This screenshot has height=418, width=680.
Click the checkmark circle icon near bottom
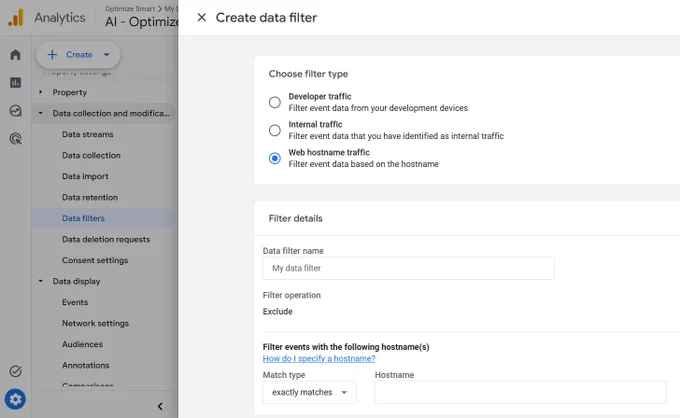15,371
